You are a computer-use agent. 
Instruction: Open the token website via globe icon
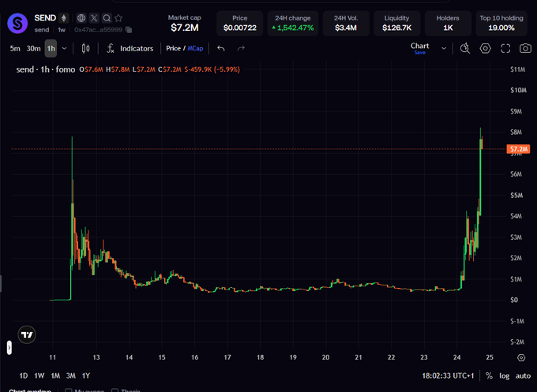tap(81, 18)
